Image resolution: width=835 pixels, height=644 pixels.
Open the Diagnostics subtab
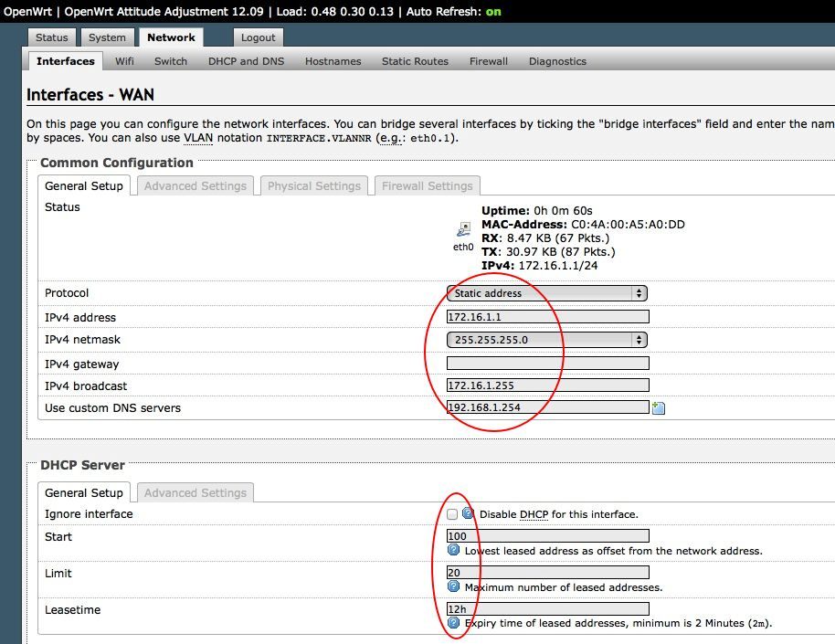pos(557,61)
